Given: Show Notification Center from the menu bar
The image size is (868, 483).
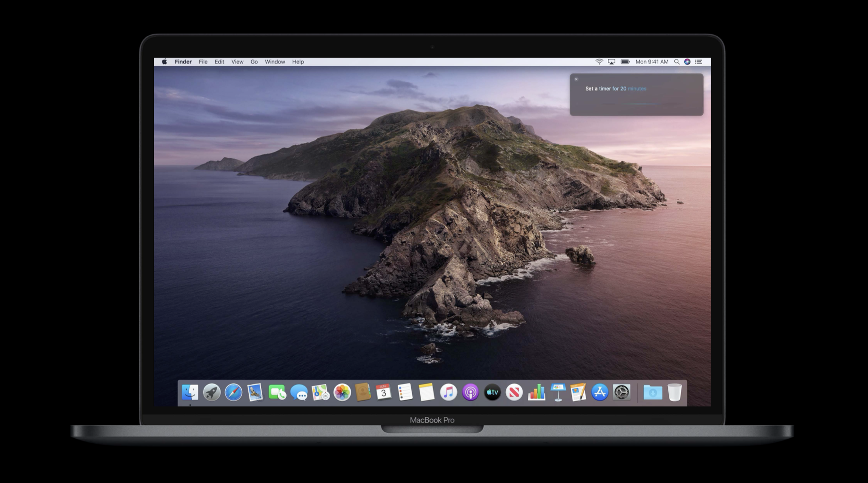Looking at the screenshot, I should pos(699,62).
